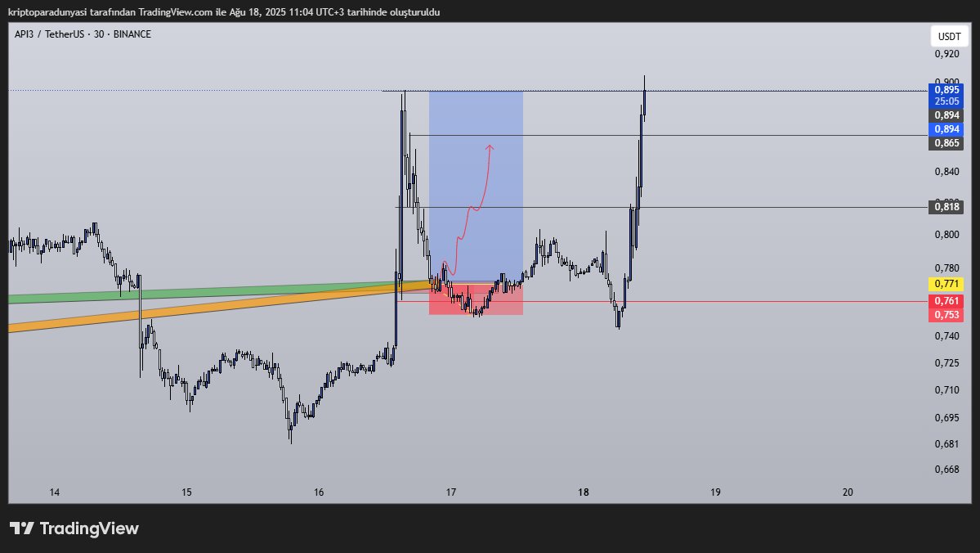Expand the gray 0,894 price label
The width and height of the screenshot is (980, 553).
(x=946, y=115)
